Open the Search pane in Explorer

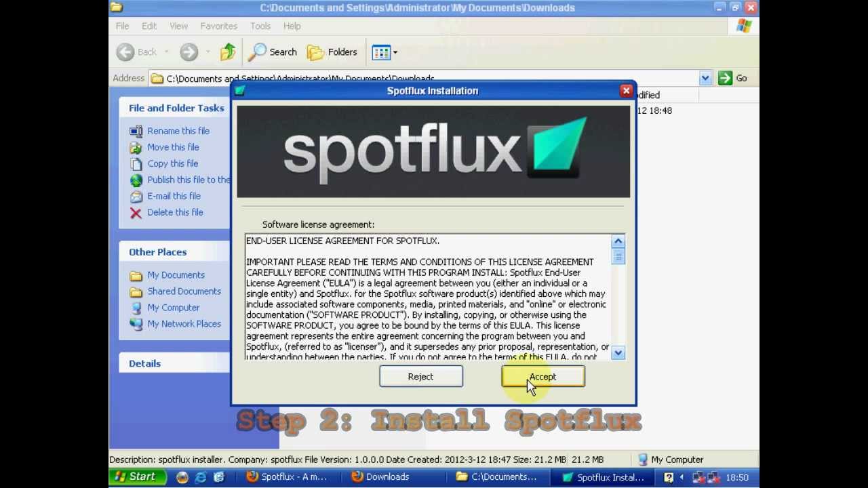(273, 52)
